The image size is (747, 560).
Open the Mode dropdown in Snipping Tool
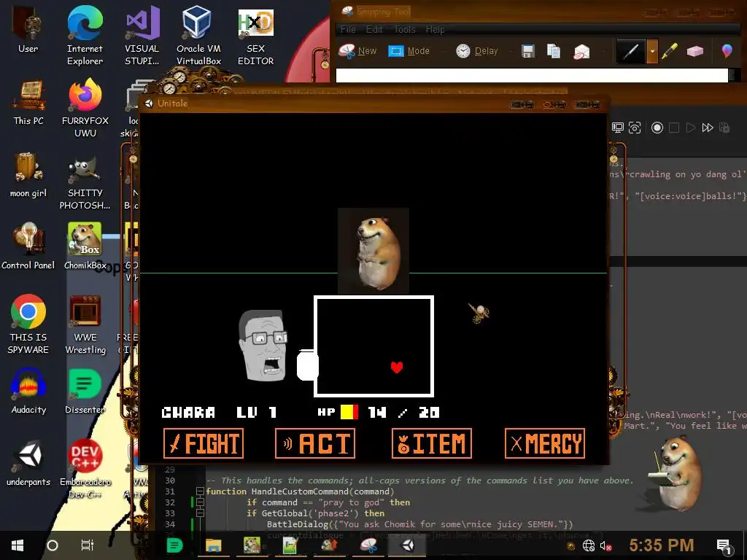point(409,50)
